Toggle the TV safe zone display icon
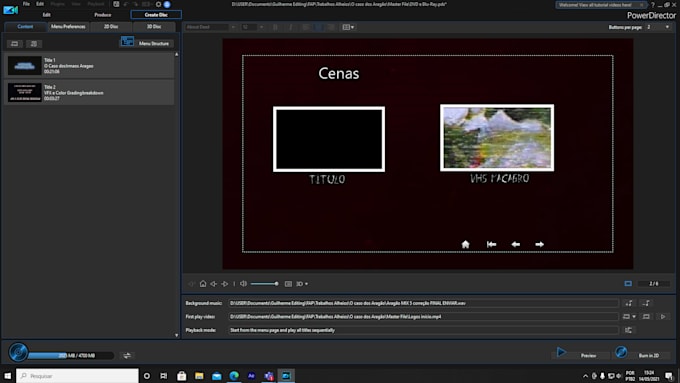This screenshot has width=680, height=383. 288,284
